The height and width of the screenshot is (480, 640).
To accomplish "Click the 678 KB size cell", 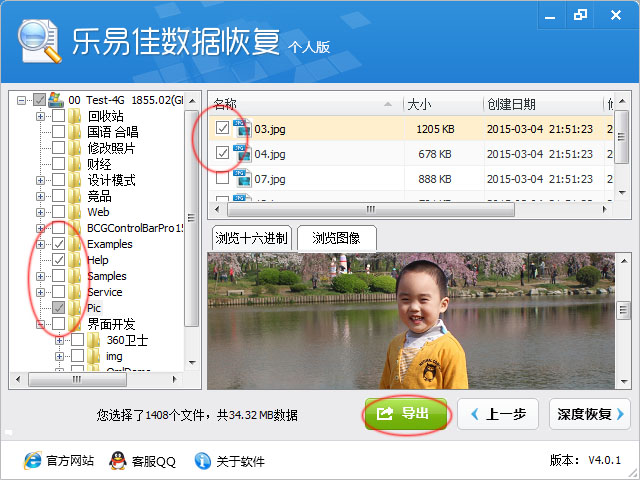I will pos(435,154).
